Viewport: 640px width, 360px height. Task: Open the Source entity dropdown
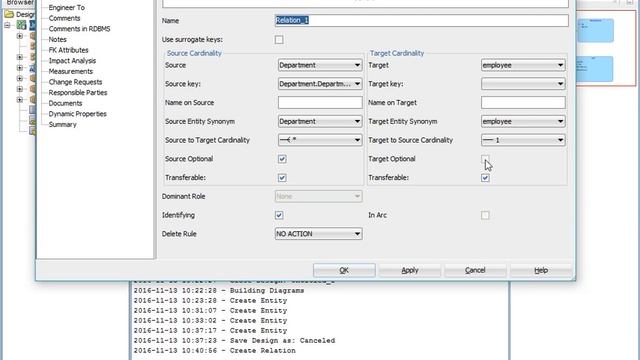(320, 65)
